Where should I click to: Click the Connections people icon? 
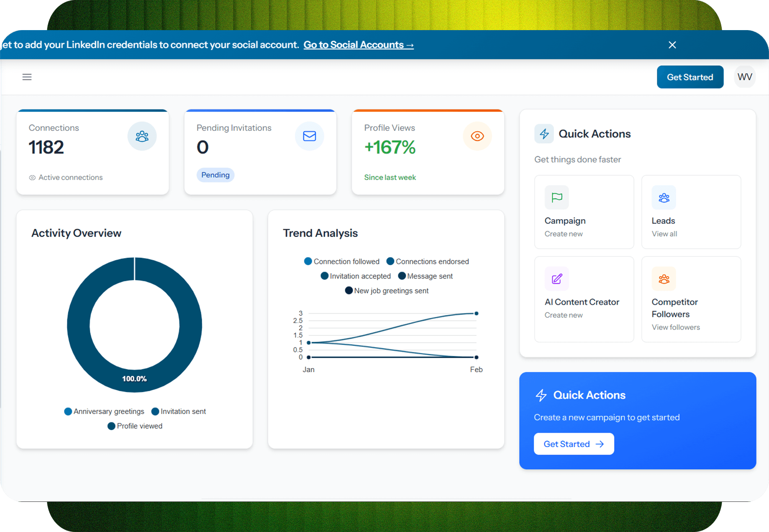[x=142, y=136]
